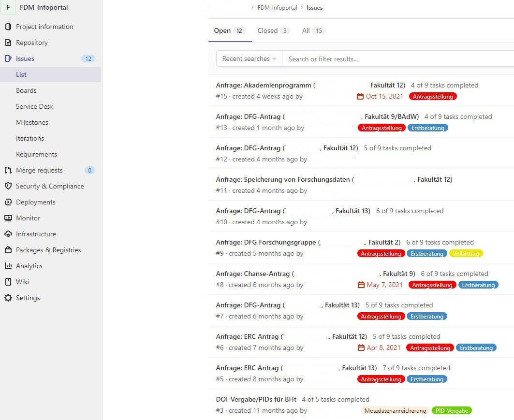
Task: Click the Search or filter results field
Action: click(397, 59)
